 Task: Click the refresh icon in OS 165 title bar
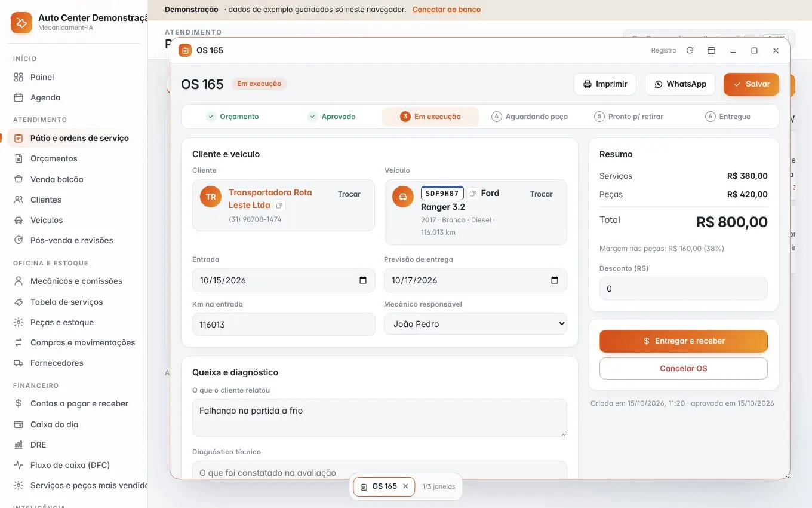pos(690,50)
